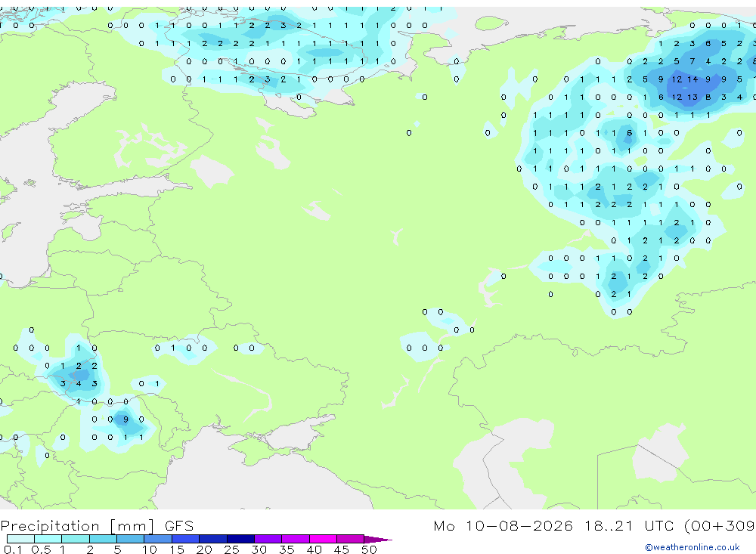Image resolution: width=756 pixels, height=554 pixels.
Task: Click the 'Mo 10-08-2026' date text
Action: 503,525
